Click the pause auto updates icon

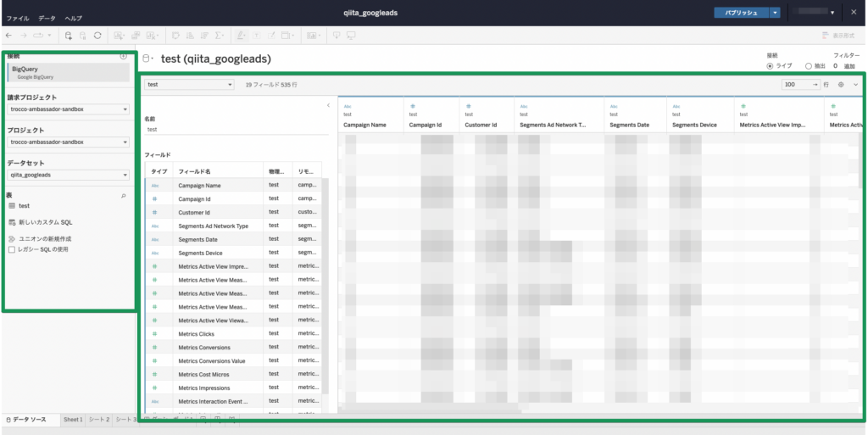tap(83, 36)
